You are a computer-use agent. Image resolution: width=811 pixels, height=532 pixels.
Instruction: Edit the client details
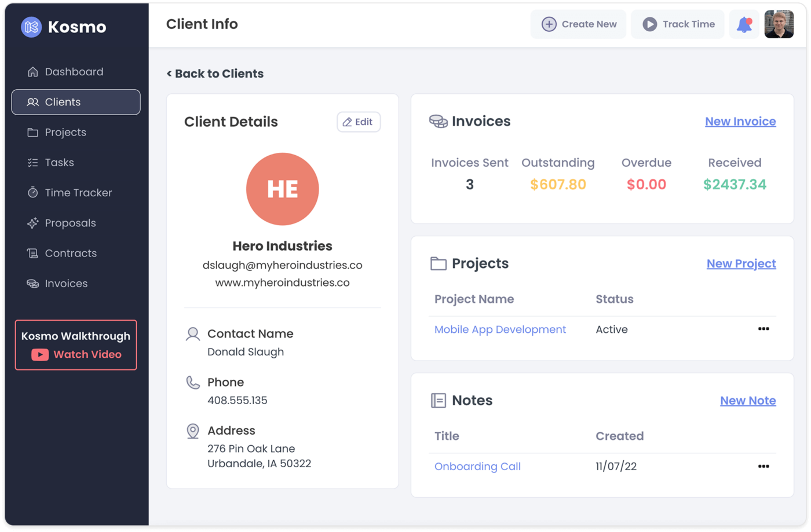[x=358, y=122]
